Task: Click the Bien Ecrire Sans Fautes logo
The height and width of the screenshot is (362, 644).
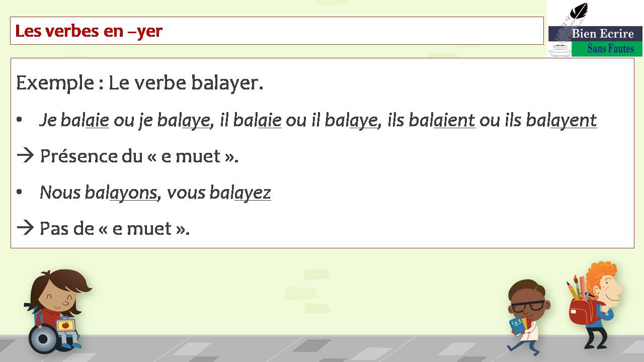Action: [x=595, y=29]
